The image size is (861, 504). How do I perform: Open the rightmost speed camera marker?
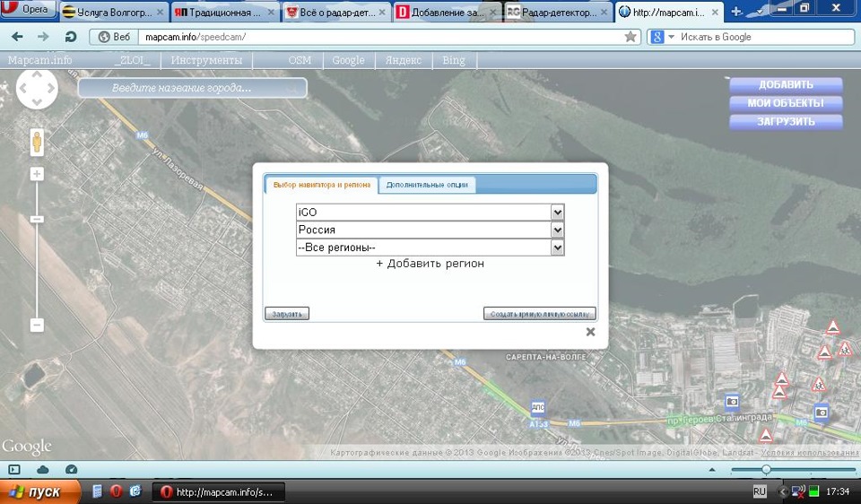pyautogui.click(x=822, y=412)
